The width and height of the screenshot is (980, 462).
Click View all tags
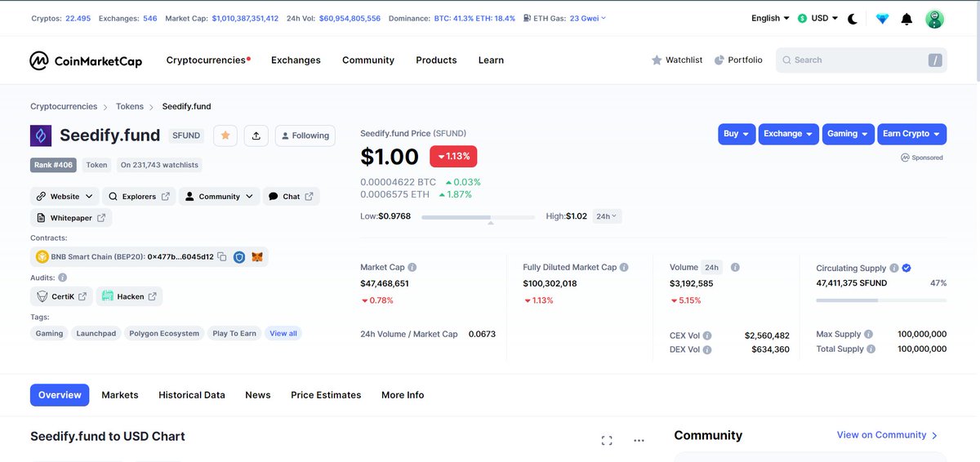click(283, 333)
